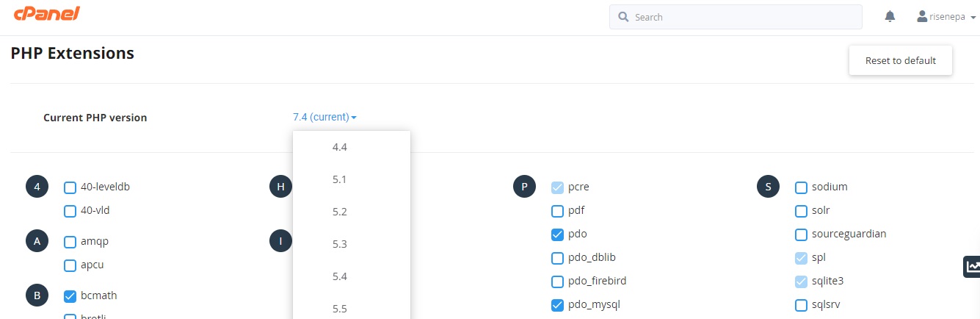Open the statistics side panel chart icon

coord(973,266)
